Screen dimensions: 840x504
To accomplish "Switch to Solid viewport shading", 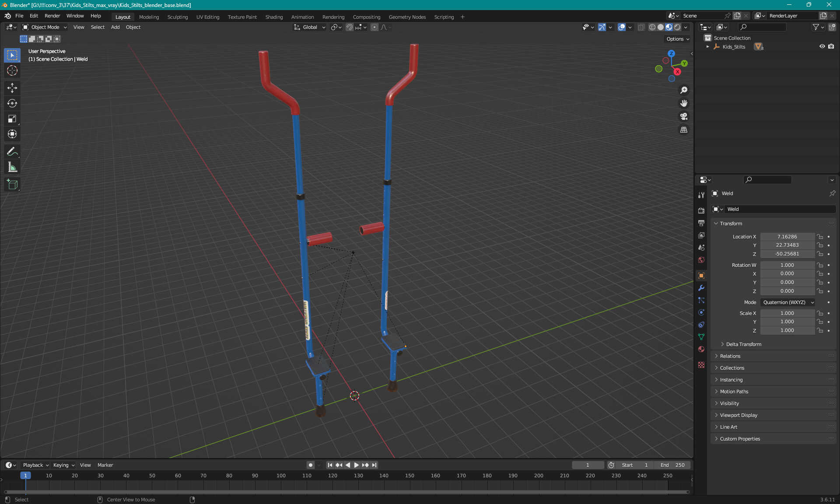I will pos(661,27).
